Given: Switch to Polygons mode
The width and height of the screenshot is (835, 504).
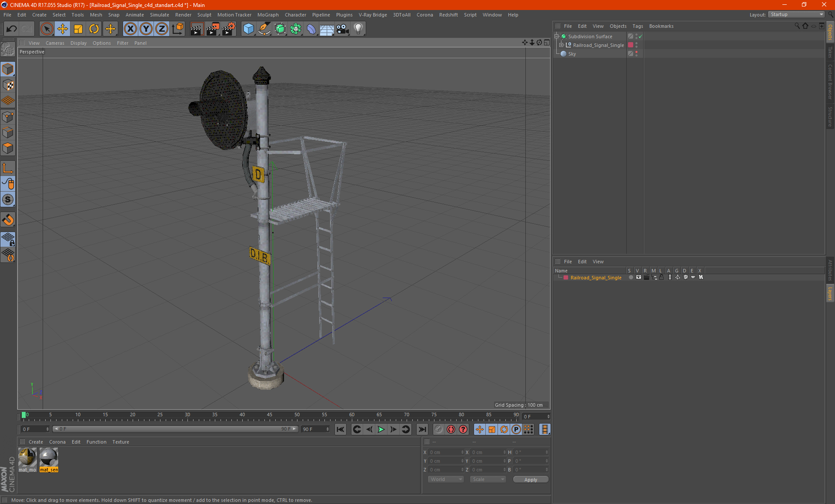Looking at the screenshot, I should [x=8, y=148].
